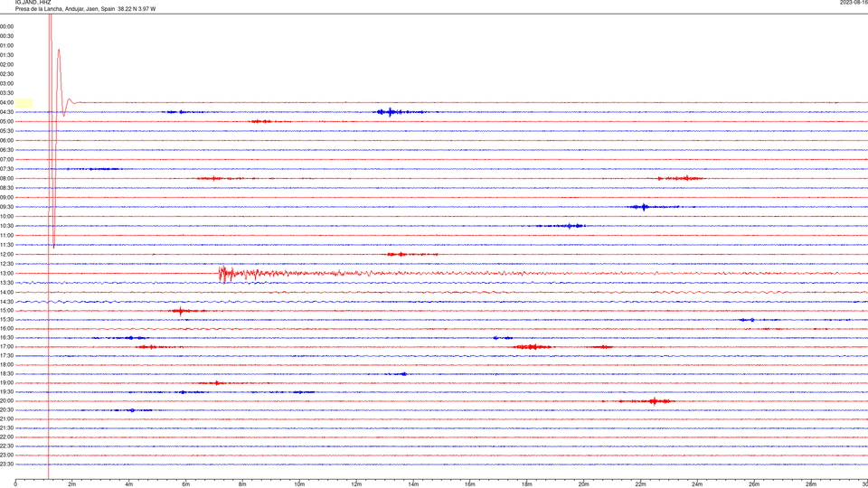The image size is (868, 488).
Task: Click the 22m tick label on the minute axis
Action: (x=640, y=484)
